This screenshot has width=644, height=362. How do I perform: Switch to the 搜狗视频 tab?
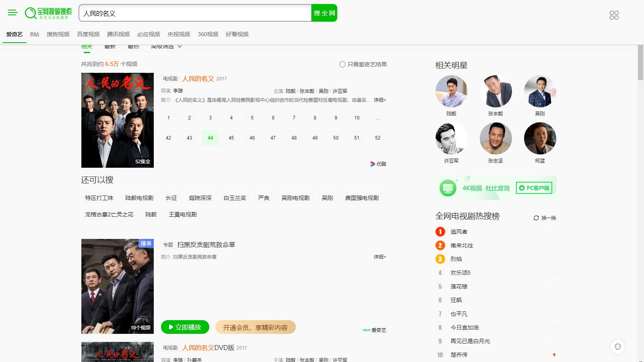(x=58, y=35)
